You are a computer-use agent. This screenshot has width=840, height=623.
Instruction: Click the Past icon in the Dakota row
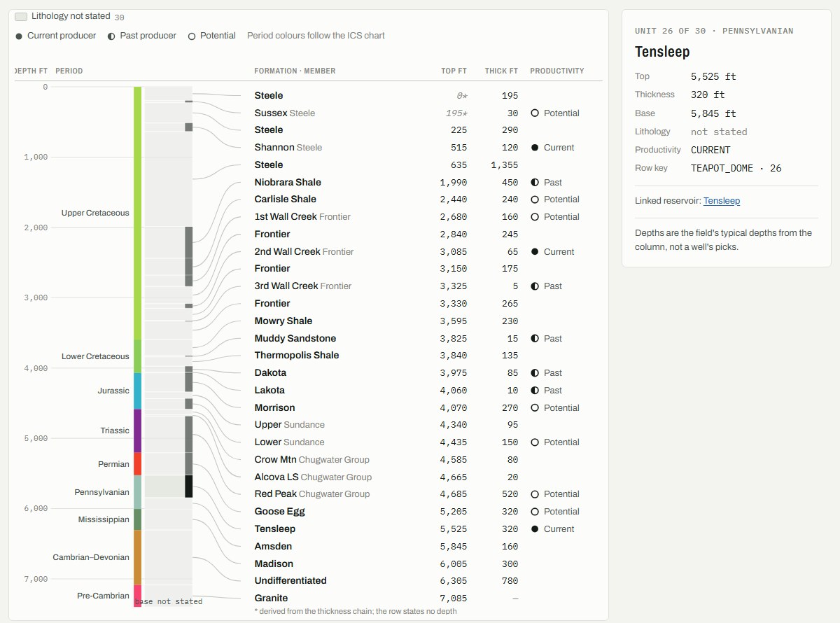pyautogui.click(x=535, y=373)
